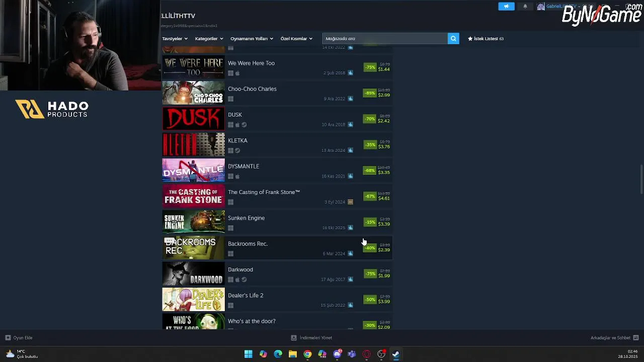Click the review icon on Dealer's Life 2 row
Viewport: 644px width, 362px height.
(351, 305)
